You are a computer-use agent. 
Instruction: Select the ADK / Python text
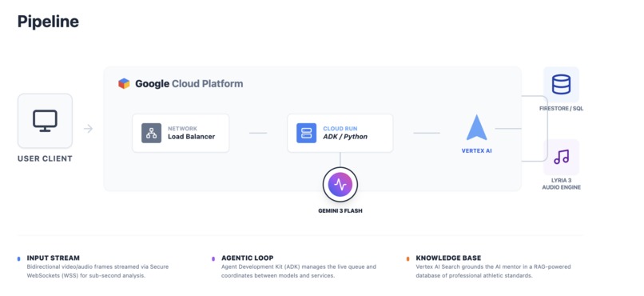pos(345,137)
